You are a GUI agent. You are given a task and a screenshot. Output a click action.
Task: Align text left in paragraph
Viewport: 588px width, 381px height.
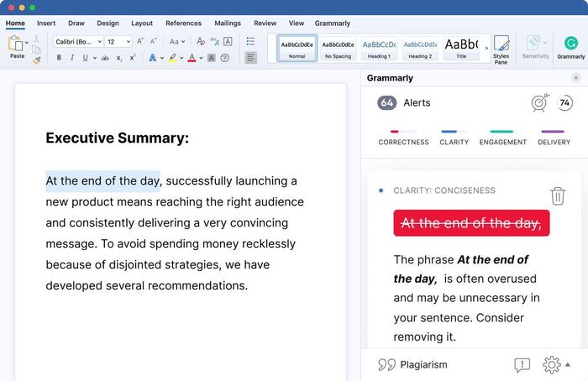coord(251,58)
